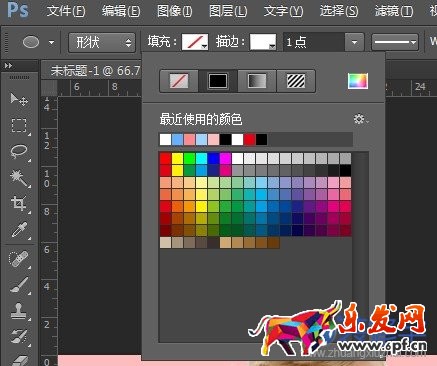
Task: Open the 选择(S) menu
Action: click(x=339, y=11)
